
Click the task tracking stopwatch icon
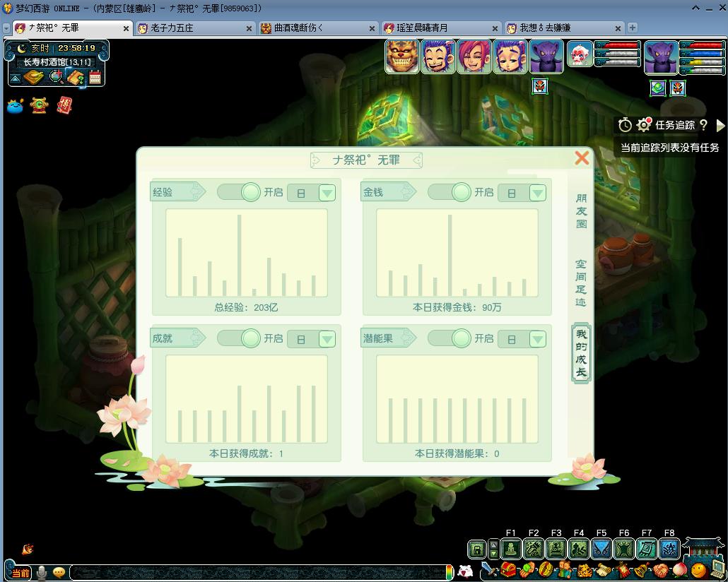coord(625,125)
